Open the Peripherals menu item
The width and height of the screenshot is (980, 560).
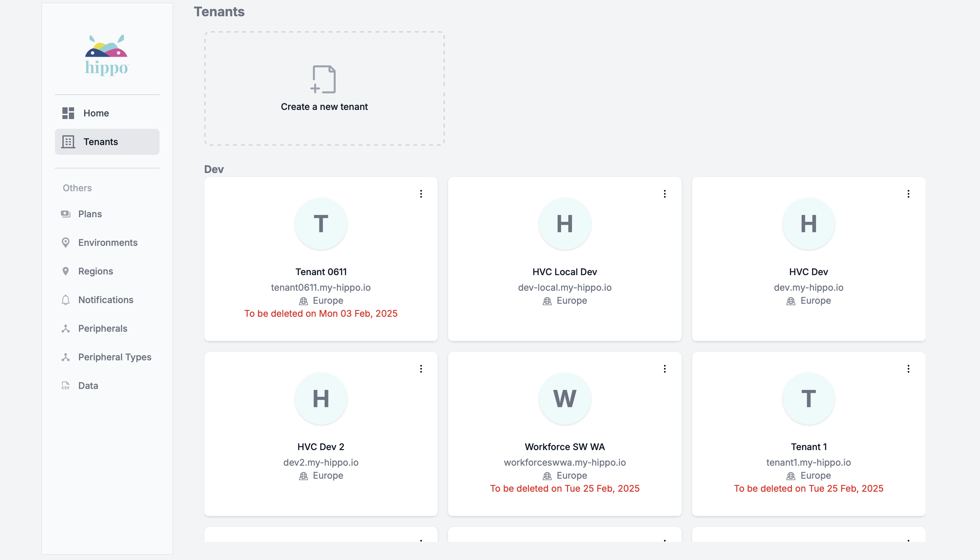click(x=103, y=328)
